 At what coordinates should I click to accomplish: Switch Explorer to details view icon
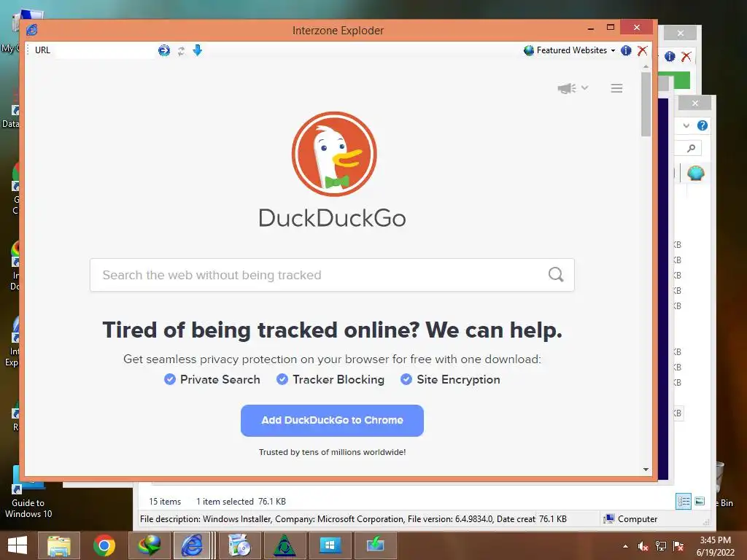click(684, 501)
